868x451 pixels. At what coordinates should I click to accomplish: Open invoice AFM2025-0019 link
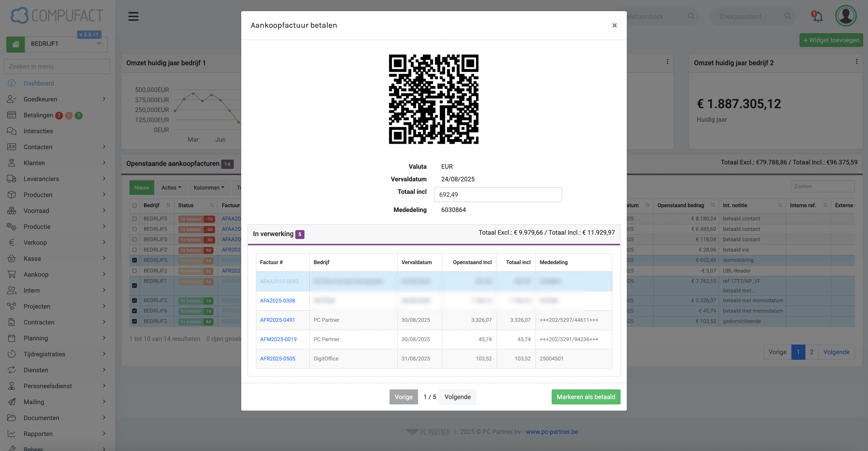pos(278,339)
